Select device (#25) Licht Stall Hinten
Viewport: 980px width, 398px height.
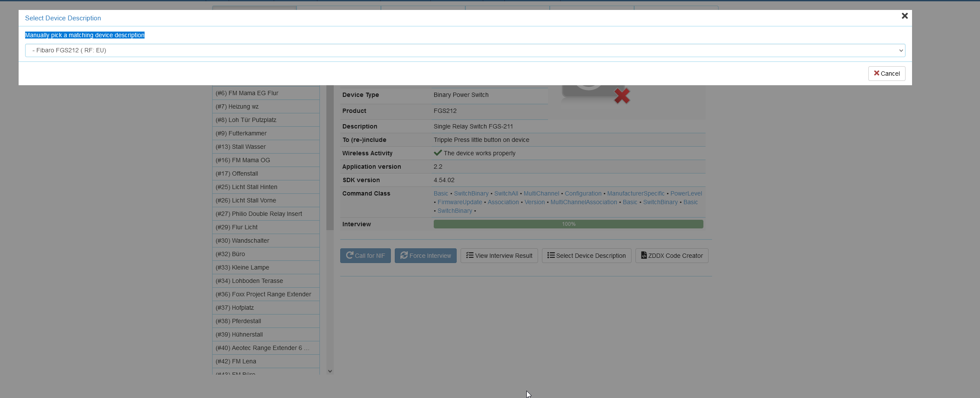[x=266, y=187]
